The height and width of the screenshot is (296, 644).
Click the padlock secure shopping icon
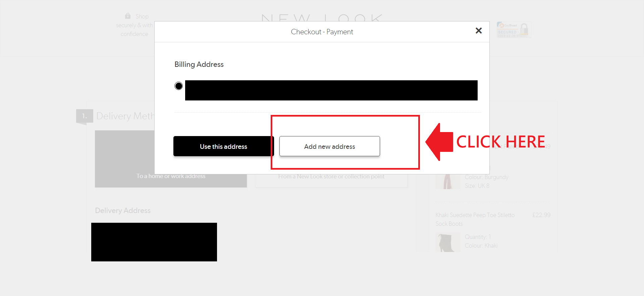(x=128, y=16)
